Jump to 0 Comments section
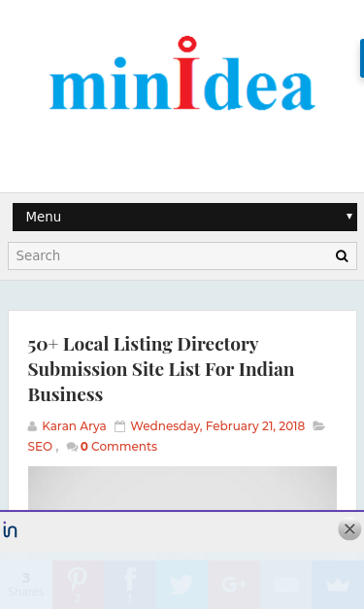This screenshot has height=609, width=364. point(118,447)
